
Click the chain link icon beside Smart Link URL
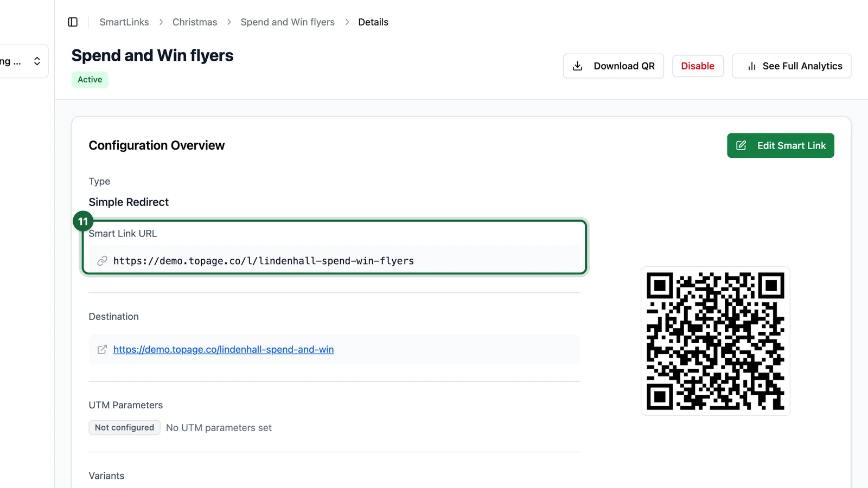[102, 261]
